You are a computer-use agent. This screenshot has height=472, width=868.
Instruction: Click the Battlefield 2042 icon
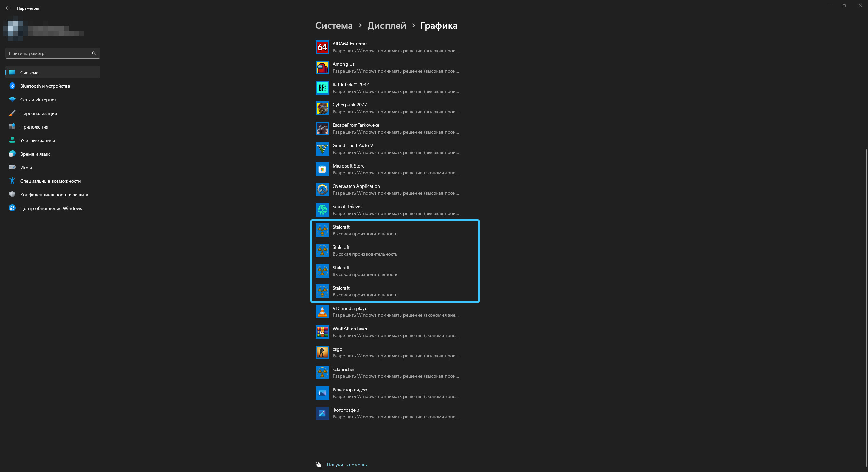pyautogui.click(x=322, y=88)
